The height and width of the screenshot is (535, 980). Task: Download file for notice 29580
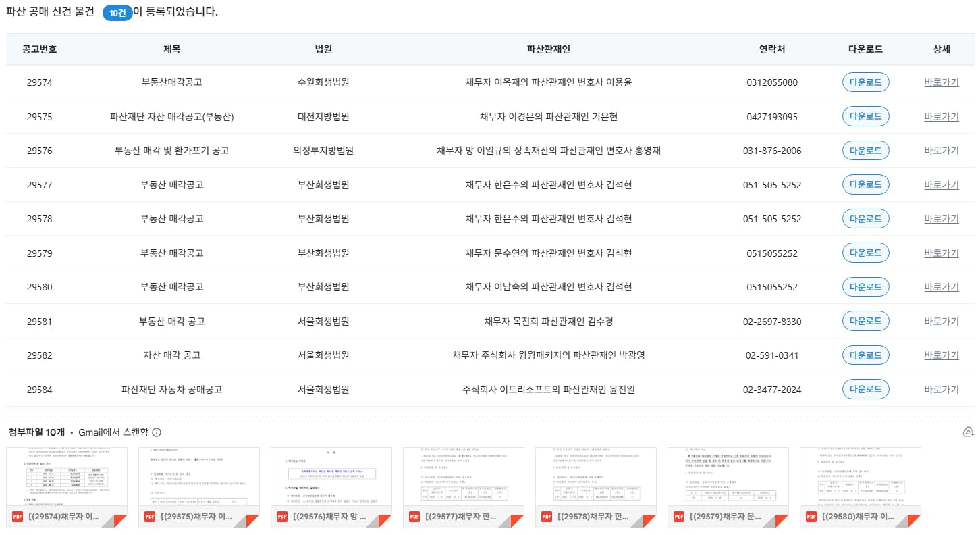click(x=865, y=286)
